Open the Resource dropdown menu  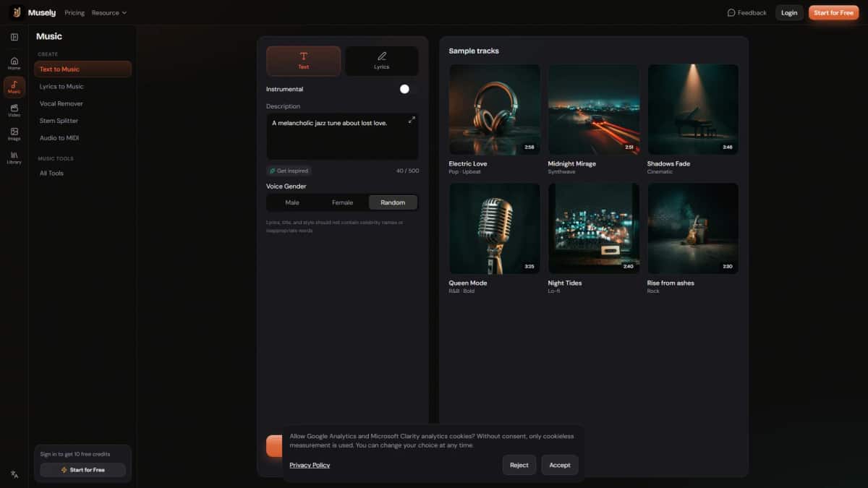tap(109, 12)
